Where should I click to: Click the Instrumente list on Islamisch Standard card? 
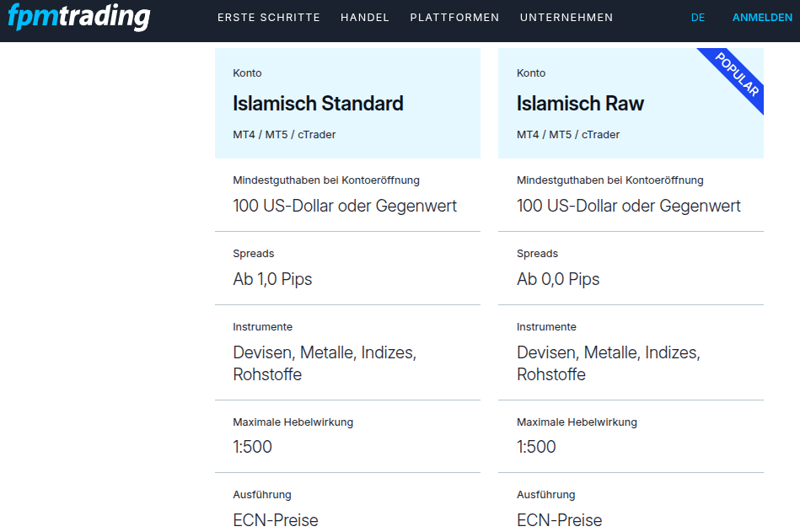tap(324, 363)
